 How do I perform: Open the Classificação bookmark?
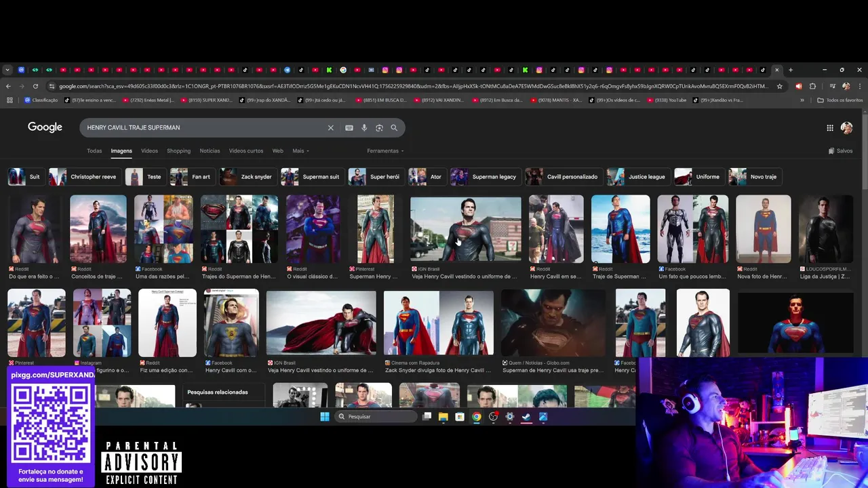pos(41,100)
